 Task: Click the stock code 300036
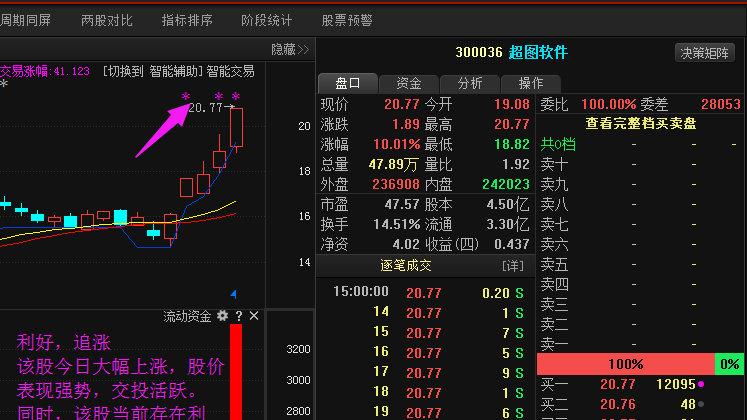479,52
